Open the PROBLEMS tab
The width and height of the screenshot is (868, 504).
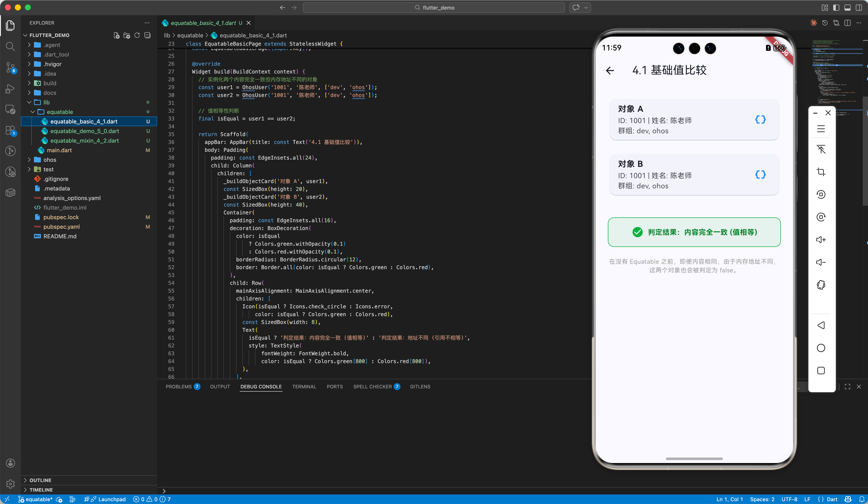178,386
